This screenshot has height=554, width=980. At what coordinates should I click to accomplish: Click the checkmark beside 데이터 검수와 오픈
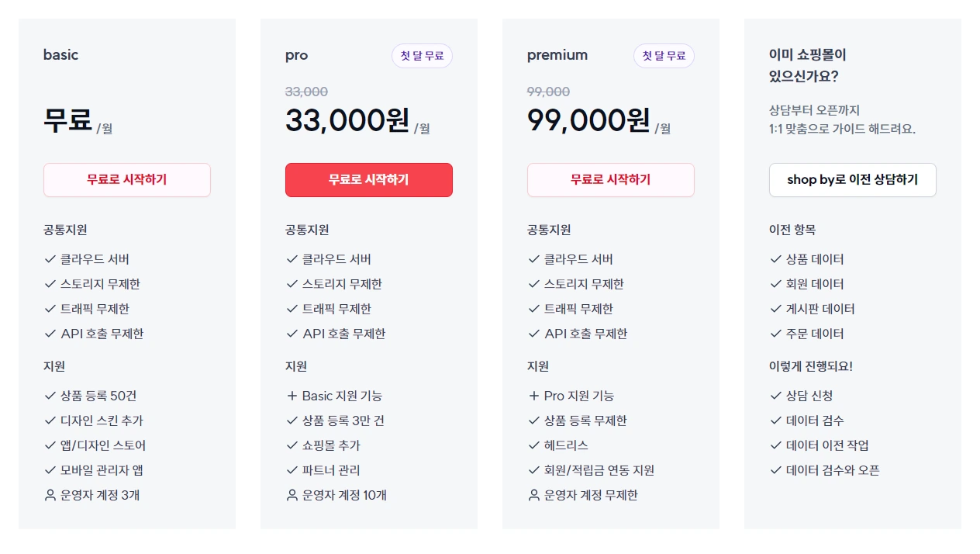click(x=776, y=470)
